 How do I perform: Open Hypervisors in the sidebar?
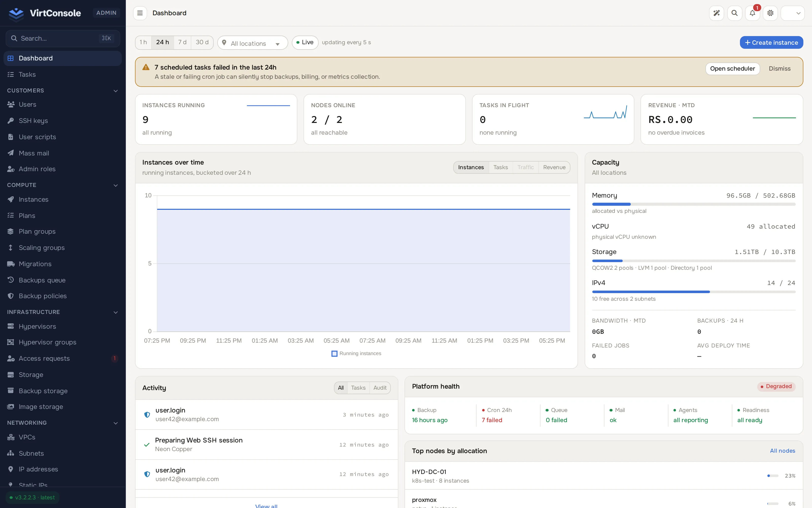click(x=63, y=326)
